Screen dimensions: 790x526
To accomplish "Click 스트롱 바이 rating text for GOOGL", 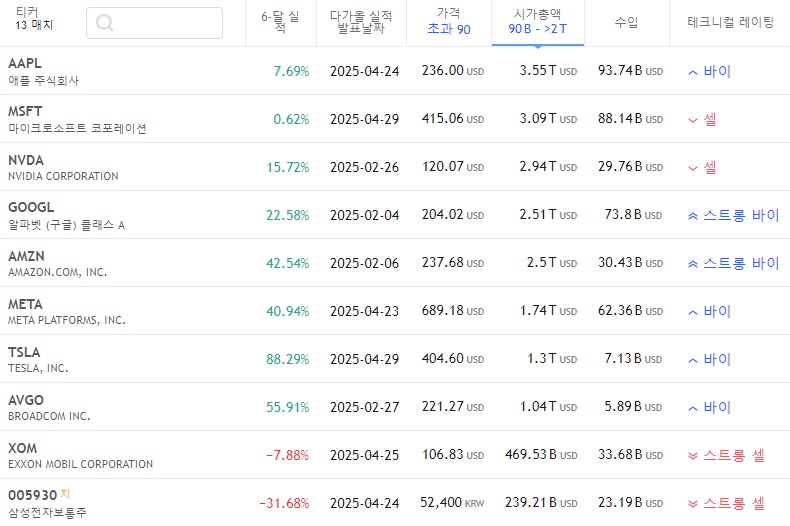I will pyautogui.click(x=741, y=216).
